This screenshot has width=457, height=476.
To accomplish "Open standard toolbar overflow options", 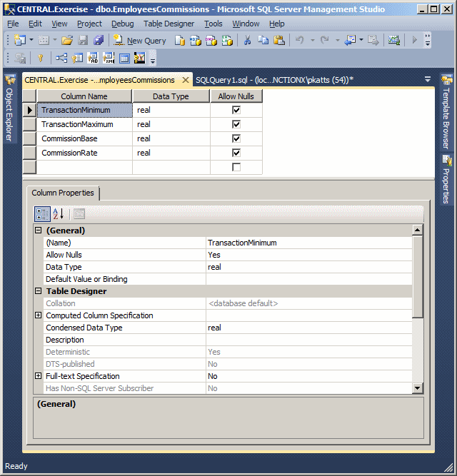I will pos(428,40).
